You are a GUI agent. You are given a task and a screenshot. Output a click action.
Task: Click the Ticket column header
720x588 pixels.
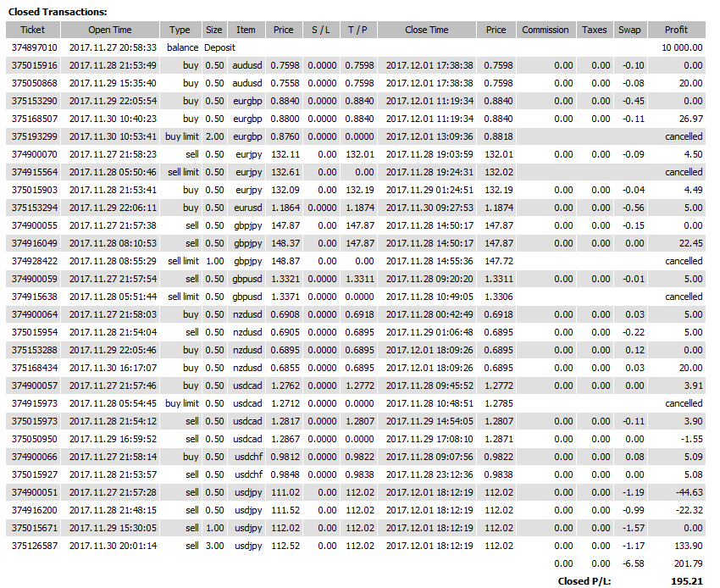[32, 30]
